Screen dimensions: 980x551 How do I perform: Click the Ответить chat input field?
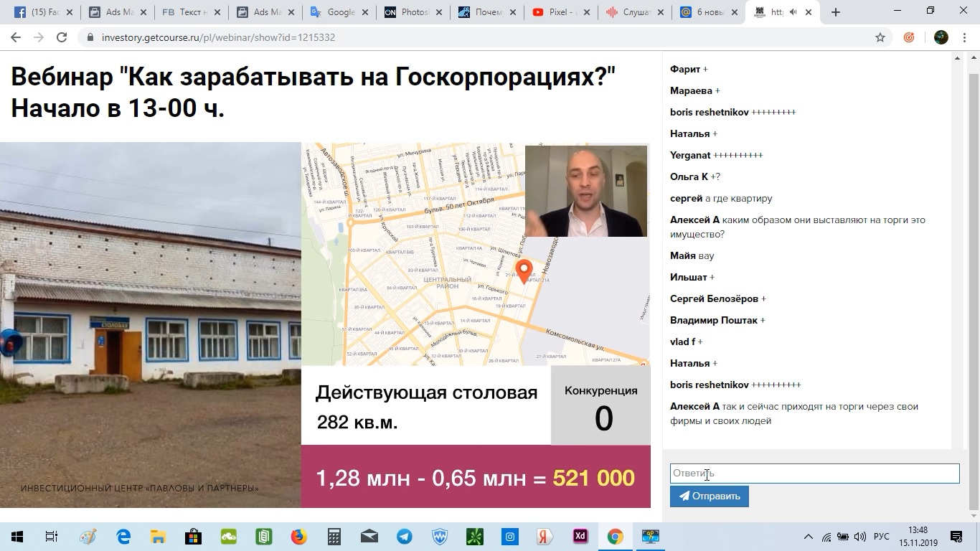[814, 473]
